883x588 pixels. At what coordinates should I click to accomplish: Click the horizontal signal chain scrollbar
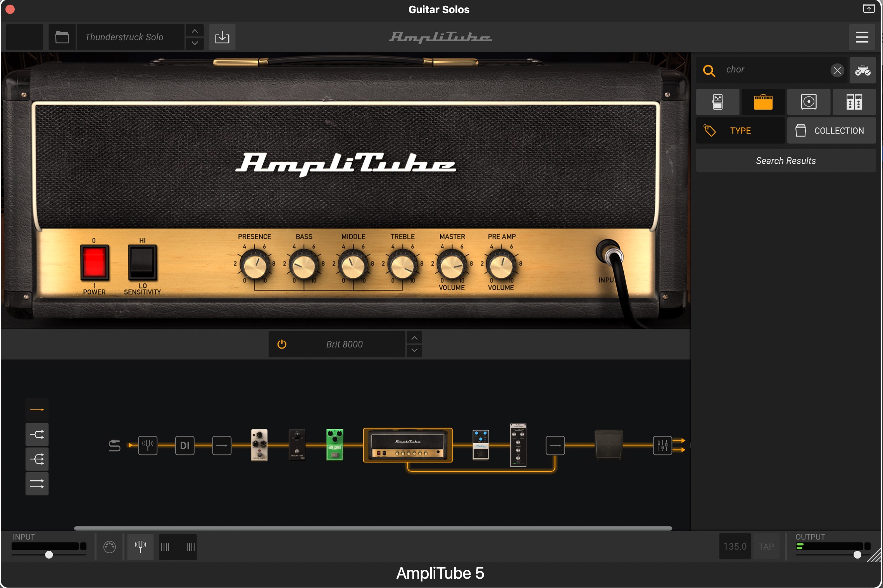click(x=373, y=528)
